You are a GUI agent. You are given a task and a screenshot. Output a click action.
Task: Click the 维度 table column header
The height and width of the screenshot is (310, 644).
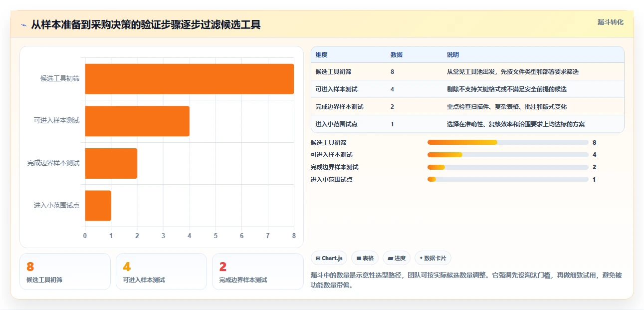pyautogui.click(x=322, y=55)
